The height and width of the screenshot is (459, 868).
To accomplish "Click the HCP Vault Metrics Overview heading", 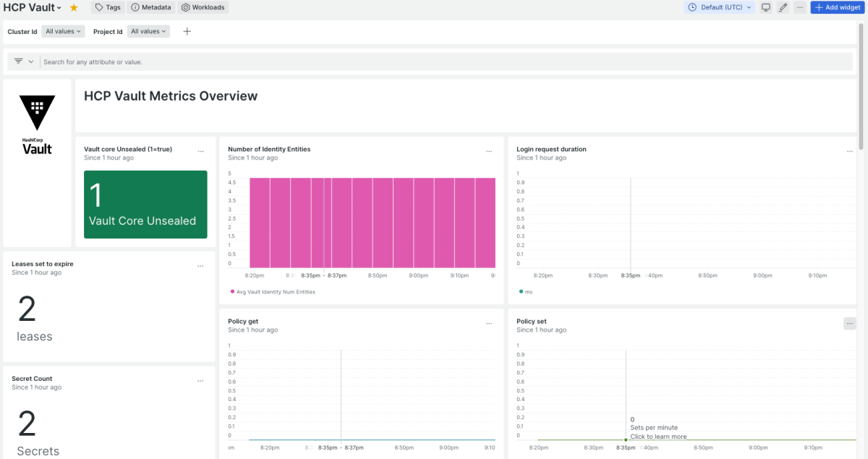I will 171,96.
